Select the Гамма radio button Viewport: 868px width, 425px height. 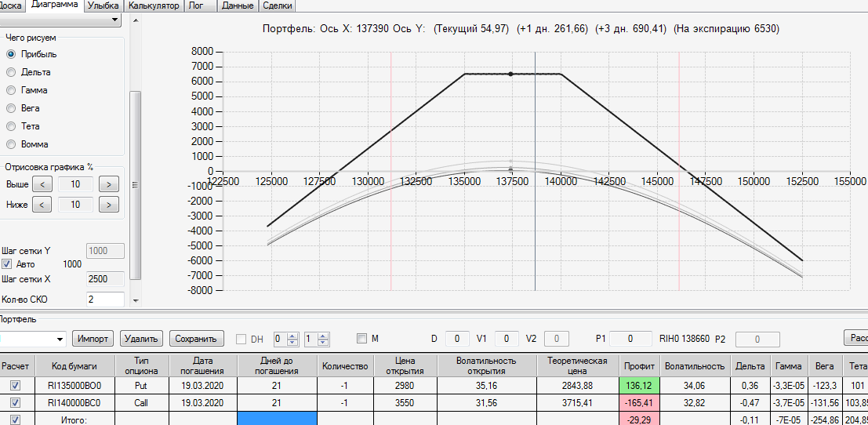[x=10, y=90]
